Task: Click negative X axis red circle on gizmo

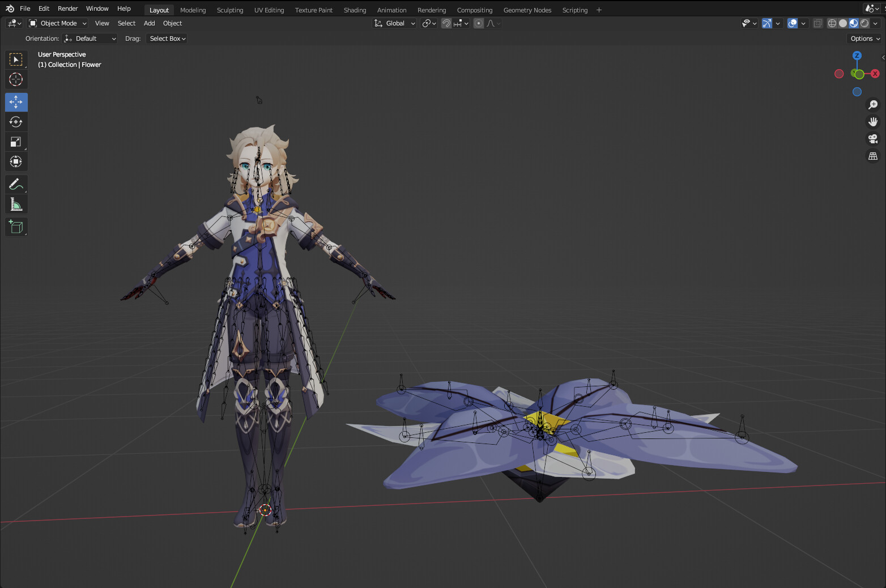Action: [x=839, y=74]
